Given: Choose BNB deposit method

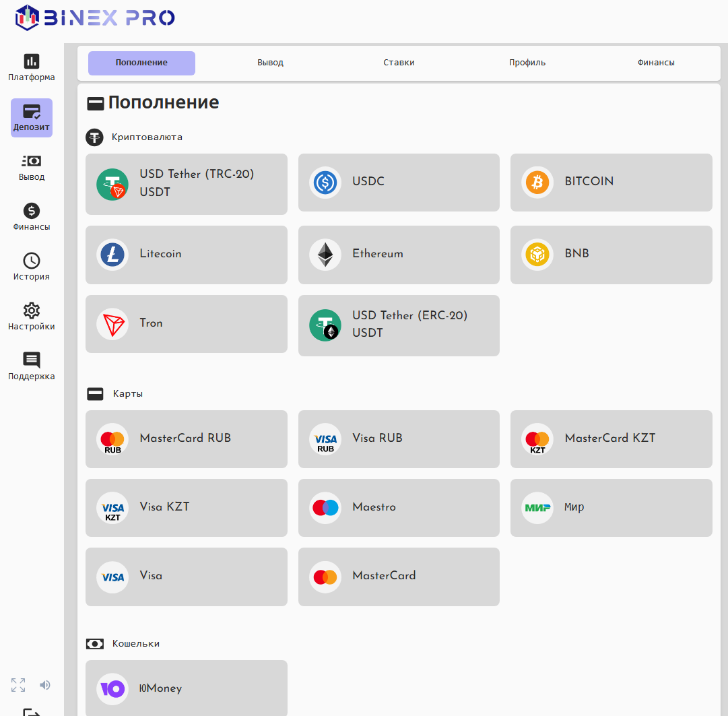Looking at the screenshot, I should (611, 255).
